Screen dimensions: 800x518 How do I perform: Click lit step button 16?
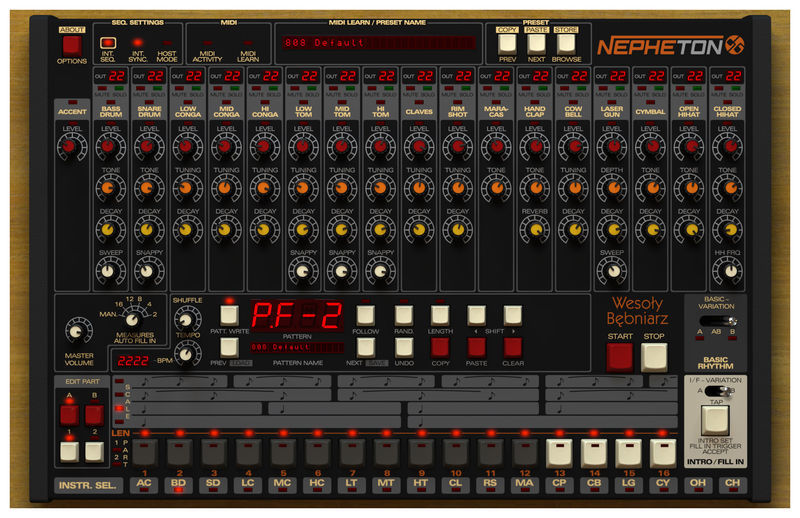(663, 453)
